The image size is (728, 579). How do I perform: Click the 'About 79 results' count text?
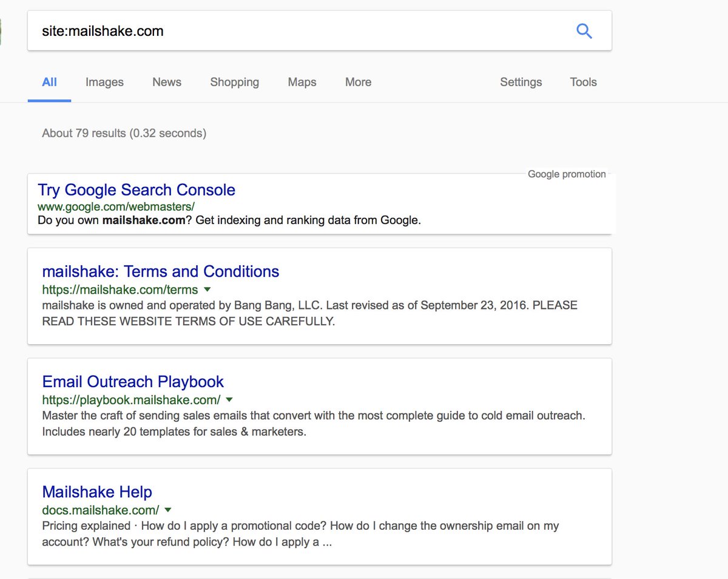tap(124, 133)
